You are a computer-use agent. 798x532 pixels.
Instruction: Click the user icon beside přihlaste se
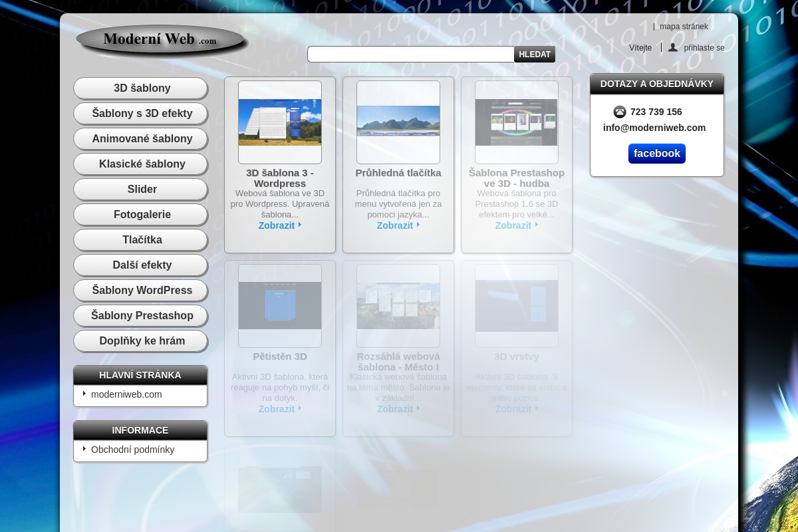click(673, 47)
